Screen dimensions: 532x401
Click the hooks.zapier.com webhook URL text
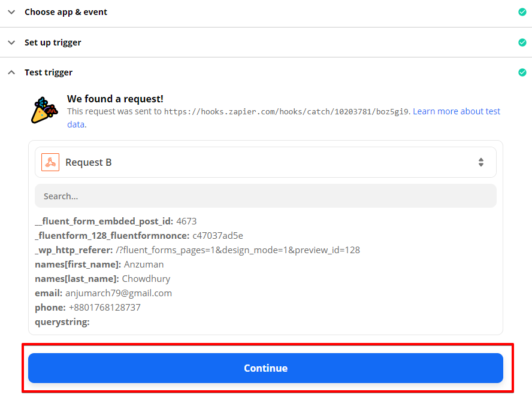[x=287, y=111]
